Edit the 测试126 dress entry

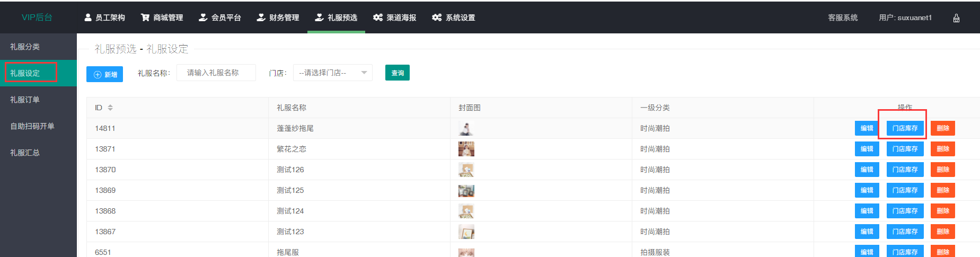[867, 170]
